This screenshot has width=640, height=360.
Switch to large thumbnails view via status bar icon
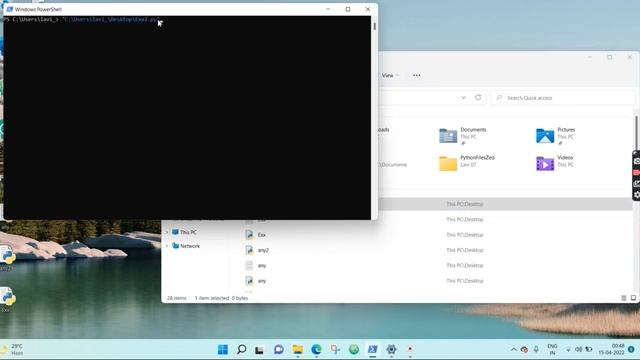(x=633, y=298)
